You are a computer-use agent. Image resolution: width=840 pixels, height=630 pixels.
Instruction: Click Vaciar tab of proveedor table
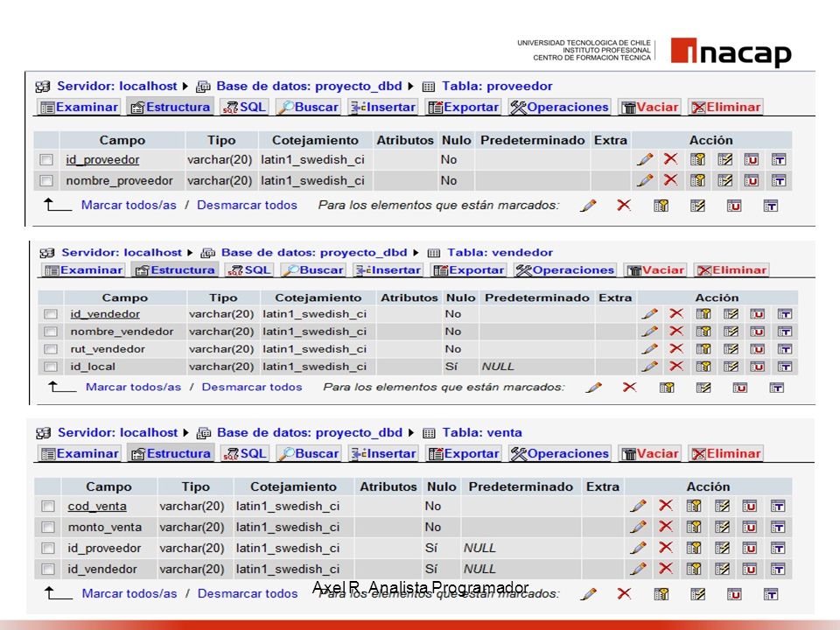pos(650,107)
